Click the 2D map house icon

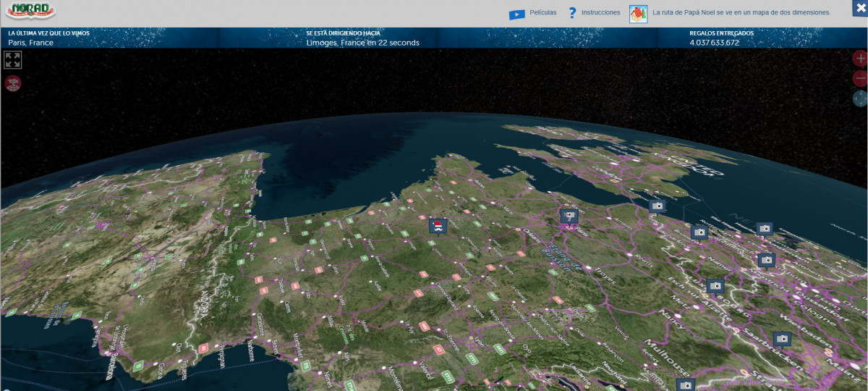coord(638,14)
